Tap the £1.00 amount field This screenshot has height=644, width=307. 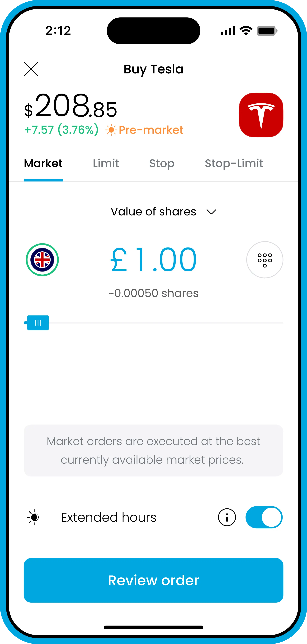coord(153,259)
